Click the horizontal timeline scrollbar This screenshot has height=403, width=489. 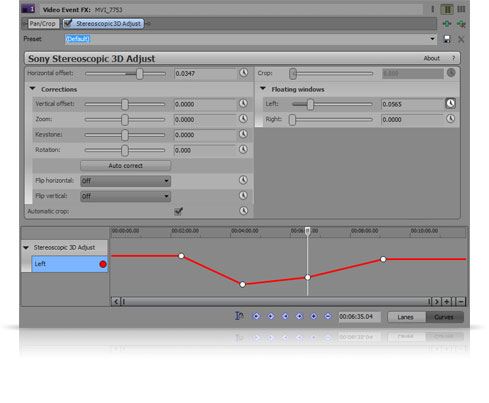[276, 302]
